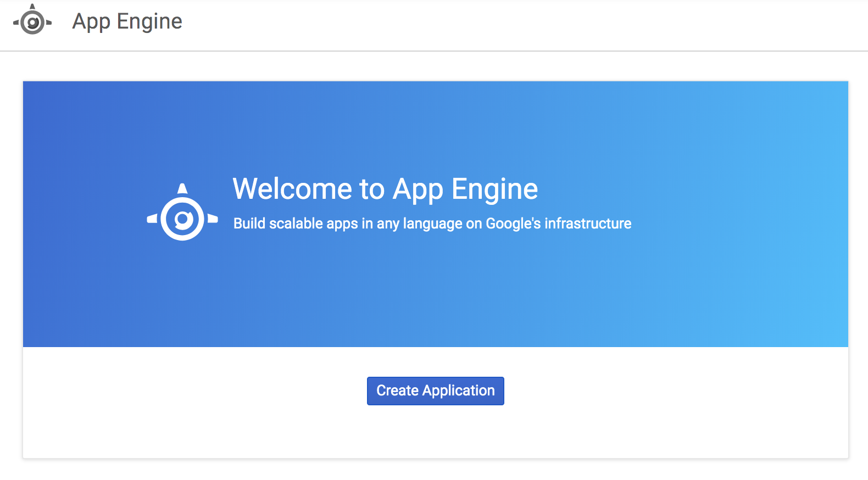This screenshot has width=868, height=480.
Task: Click the "Build scalable apps" subtitle text
Action: pyautogui.click(x=432, y=224)
